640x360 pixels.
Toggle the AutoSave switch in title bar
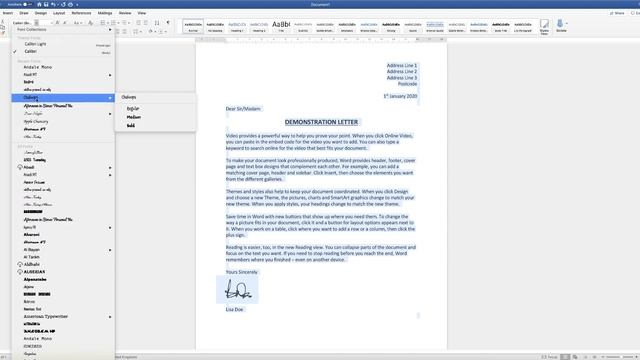pyautogui.click(x=27, y=4)
